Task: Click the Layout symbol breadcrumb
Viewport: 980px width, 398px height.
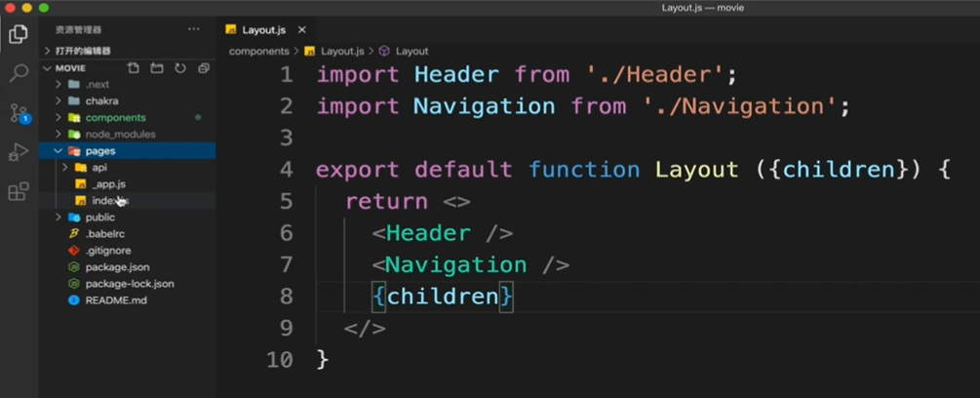Action: [x=412, y=52]
